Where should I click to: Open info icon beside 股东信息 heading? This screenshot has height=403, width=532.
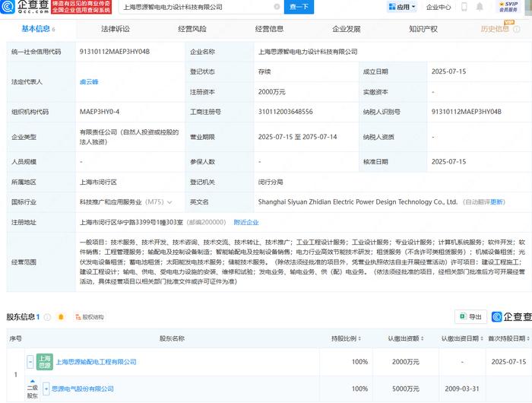(x=47, y=317)
